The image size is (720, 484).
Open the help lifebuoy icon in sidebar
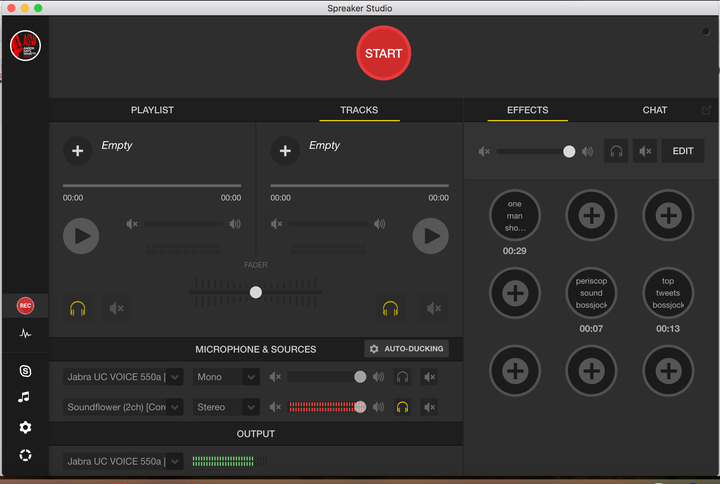[x=25, y=455]
